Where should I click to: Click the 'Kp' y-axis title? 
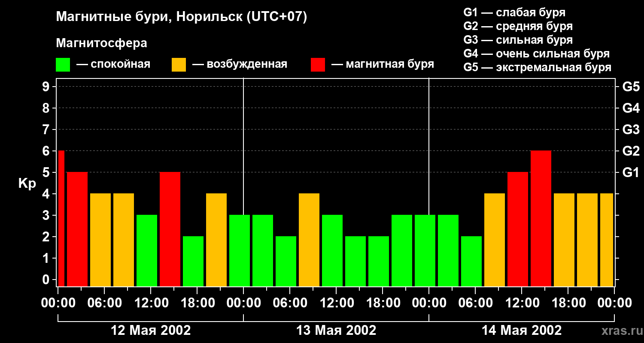27,184
